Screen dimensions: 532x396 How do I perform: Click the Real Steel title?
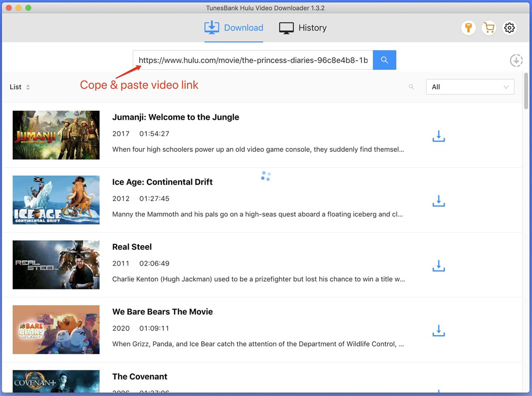click(132, 246)
